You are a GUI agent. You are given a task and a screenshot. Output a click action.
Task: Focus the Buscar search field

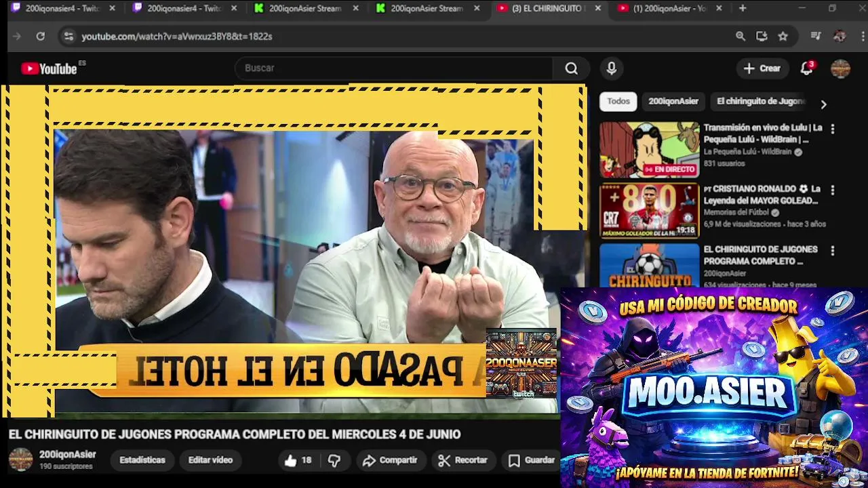pyautogui.click(x=395, y=68)
